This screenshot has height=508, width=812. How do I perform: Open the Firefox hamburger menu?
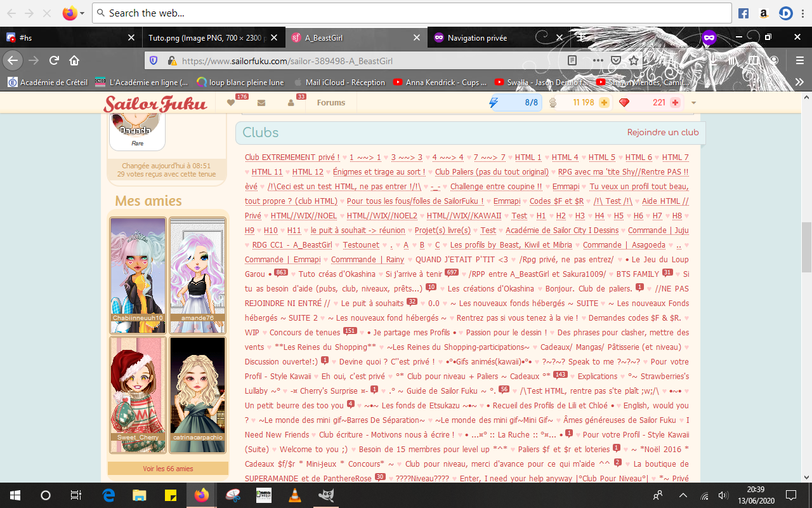(x=799, y=60)
